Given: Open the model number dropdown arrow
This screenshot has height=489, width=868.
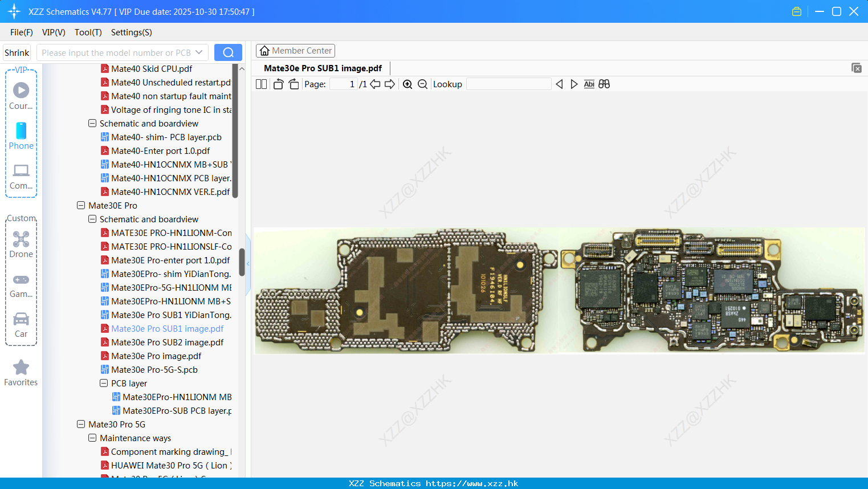Looking at the screenshot, I should pos(199,52).
